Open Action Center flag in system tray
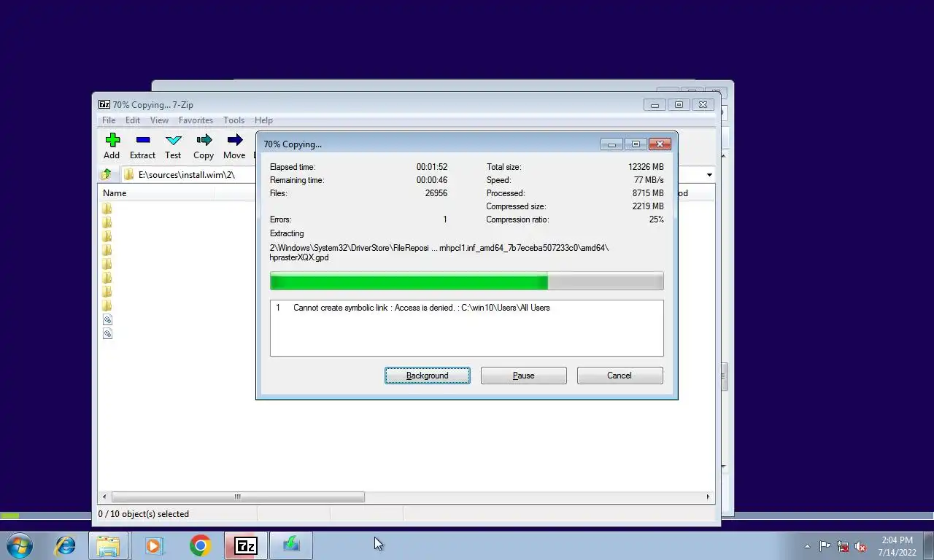934x560 pixels. pos(825,546)
